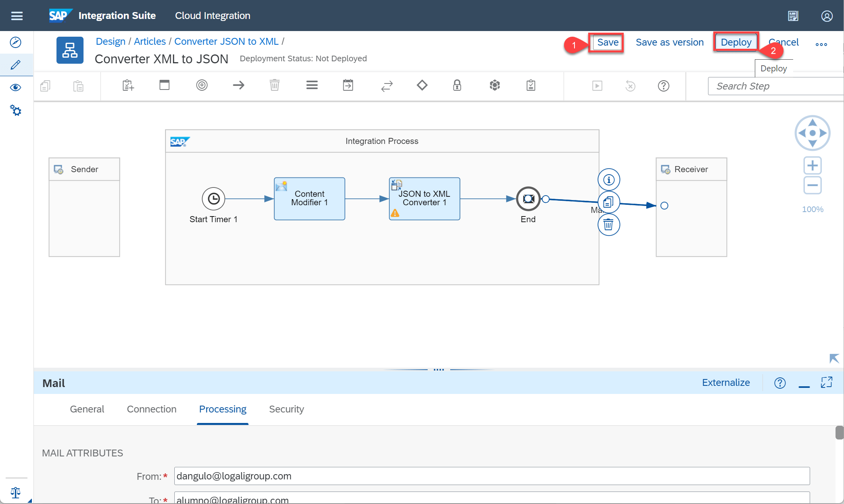Click Save as version
The width and height of the screenshot is (844, 504).
click(x=669, y=42)
